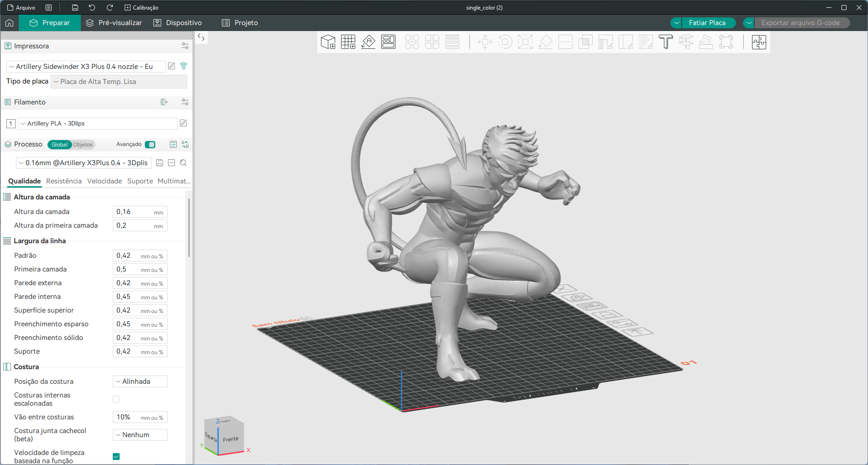Save the project via disk icon

[75, 8]
